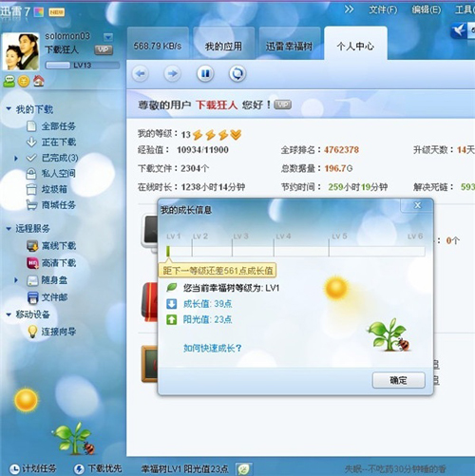
Task: Click global rank value 4762378
Action: pyautogui.click(x=341, y=150)
